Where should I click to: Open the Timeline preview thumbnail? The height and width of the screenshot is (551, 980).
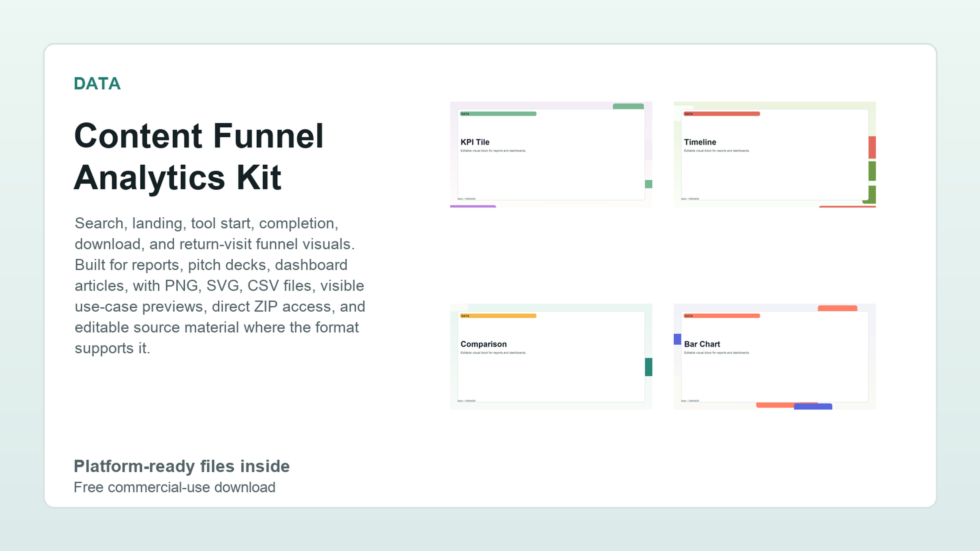775,154
